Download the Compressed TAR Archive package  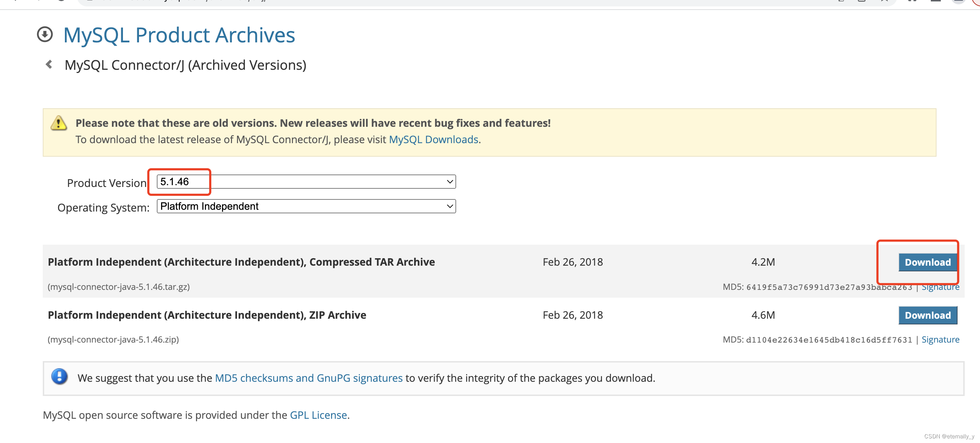pyautogui.click(x=927, y=262)
